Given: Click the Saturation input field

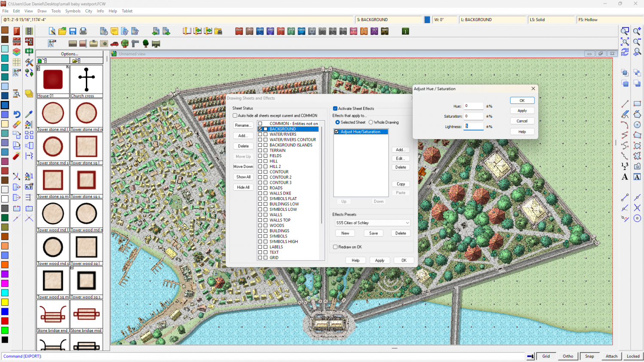Looking at the screenshot, I should tap(474, 116).
